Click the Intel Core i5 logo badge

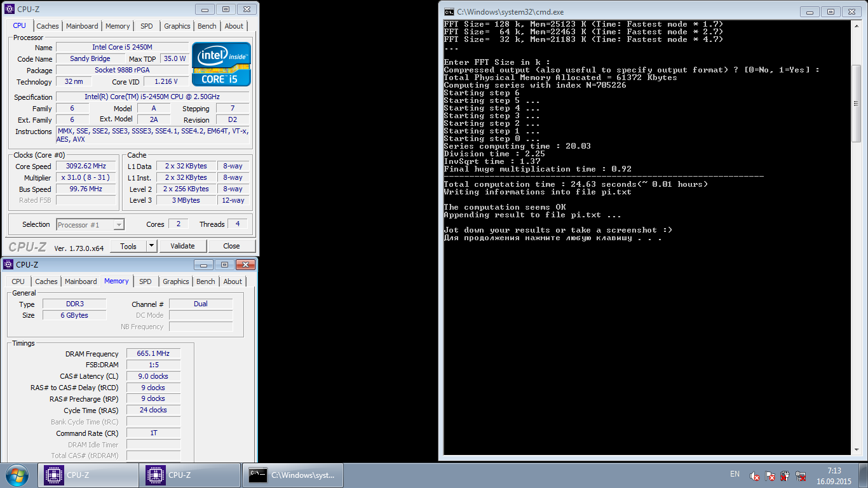(x=222, y=64)
